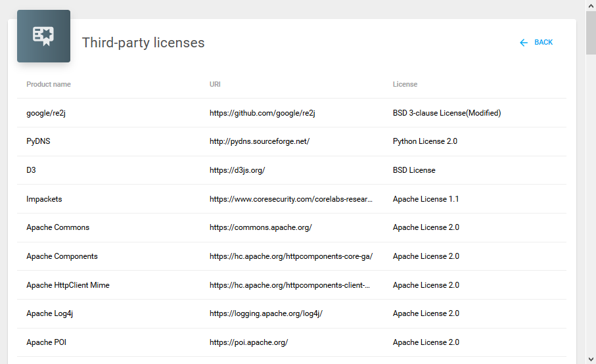Open the Apache HttpClient Mime URL

pyautogui.click(x=289, y=285)
